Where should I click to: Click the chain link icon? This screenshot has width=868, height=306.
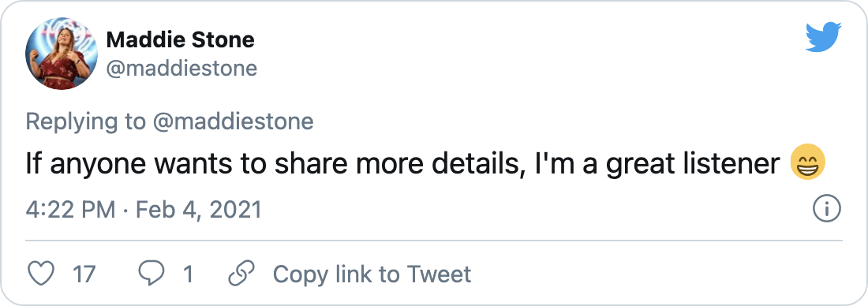241,274
